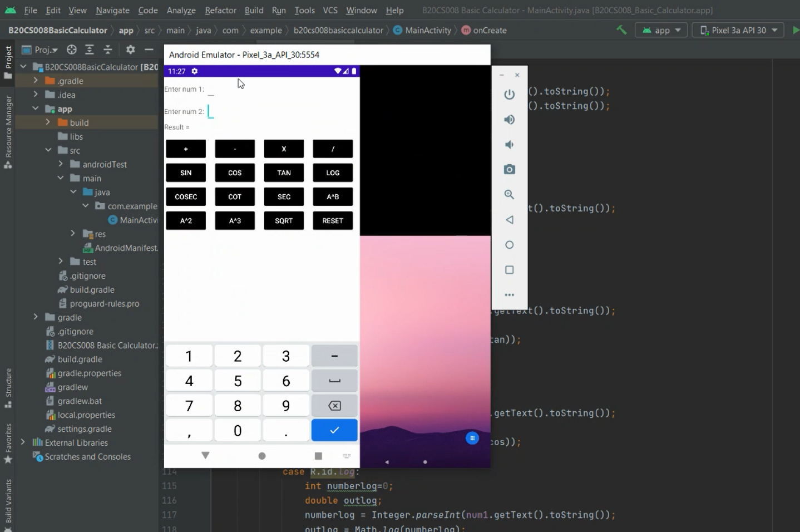Capture screenshot using emulator camera icon
This screenshot has height=532, width=800.
(509, 169)
